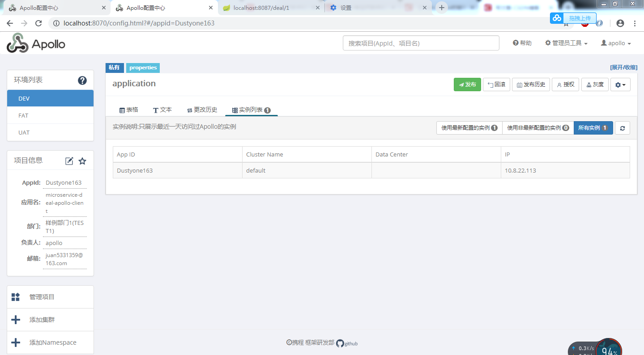The image size is (644, 355).
Task: Click the application namespace title
Action: click(x=134, y=84)
